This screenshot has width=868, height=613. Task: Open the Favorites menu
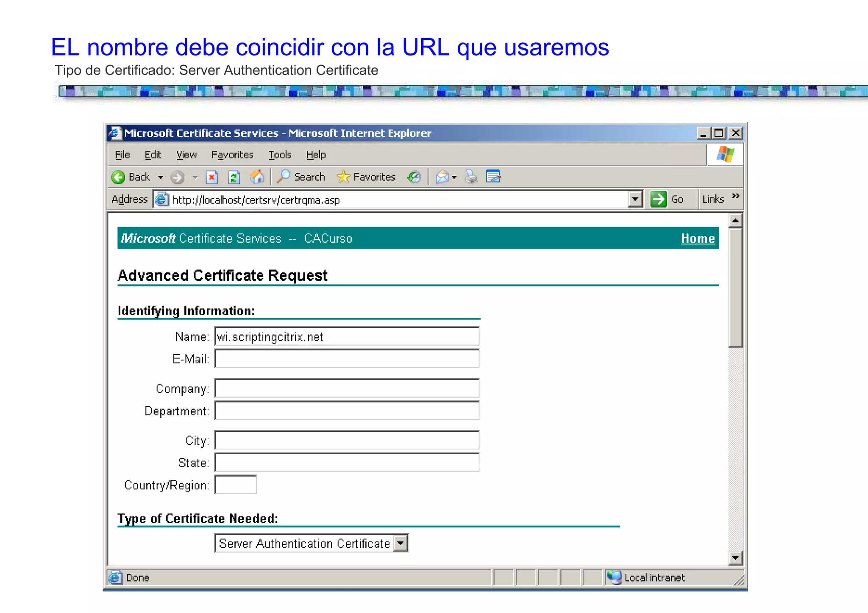pyautogui.click(x=232, y=155)
